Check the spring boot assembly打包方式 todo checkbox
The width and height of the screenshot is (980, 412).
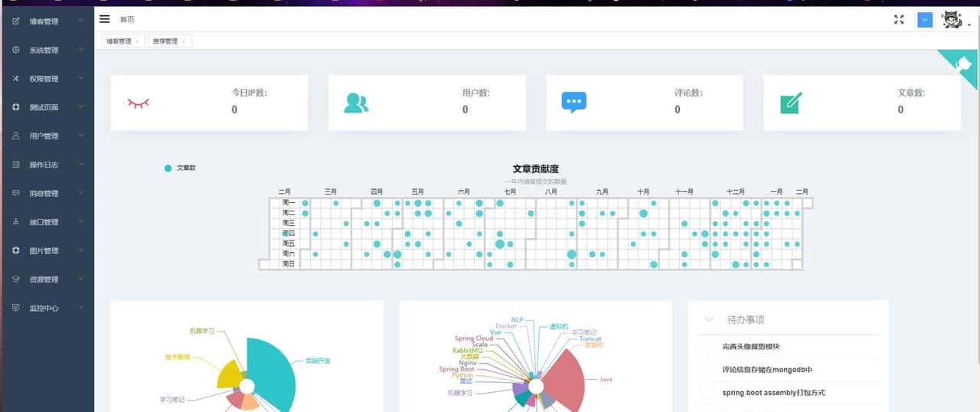tap(706, 392)
